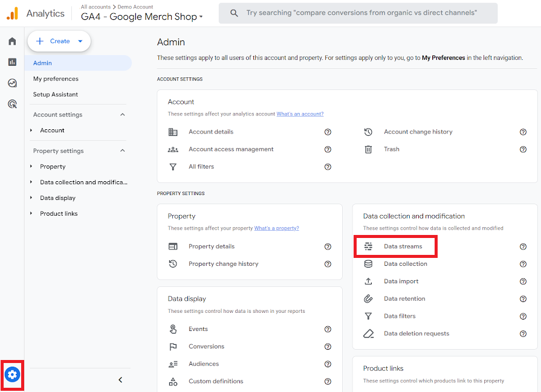Open the Reports bar chart icon
Image resolution: width=541 pixels, height=392 pixels.
pos(13,62)
